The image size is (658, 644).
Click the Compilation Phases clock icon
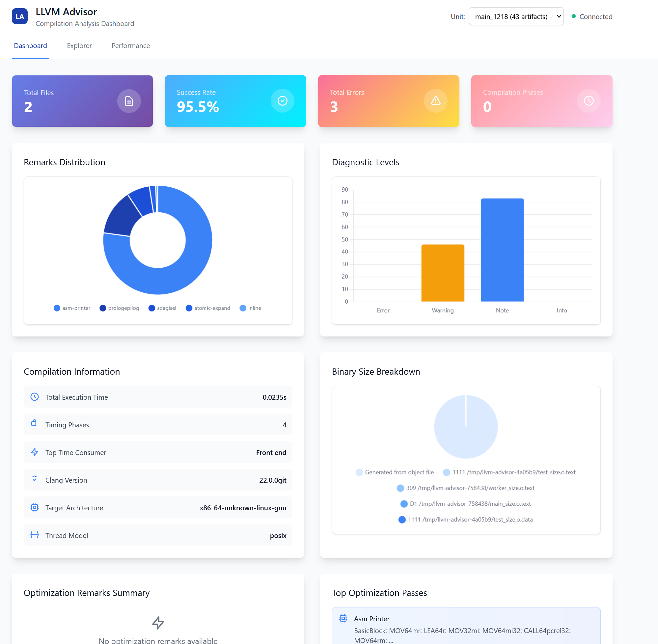(x=588, y=100)
